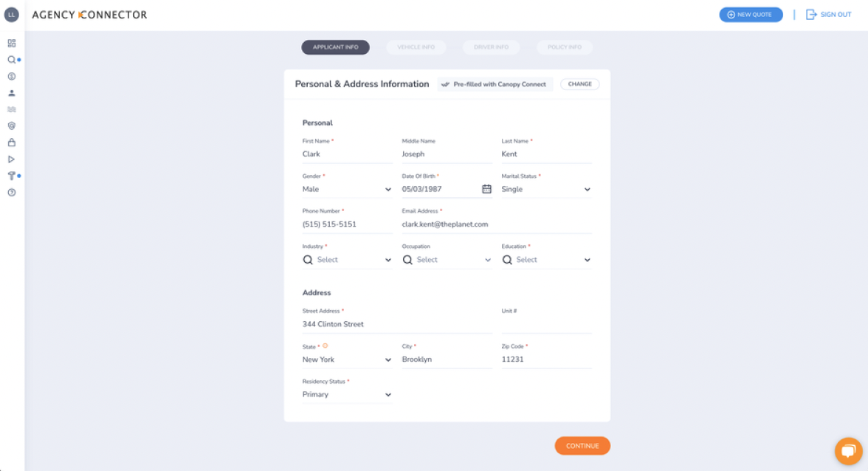The image size is (868, 471).
Task: Click the Date Of Birth calendar icon
Action: (486, 189)
